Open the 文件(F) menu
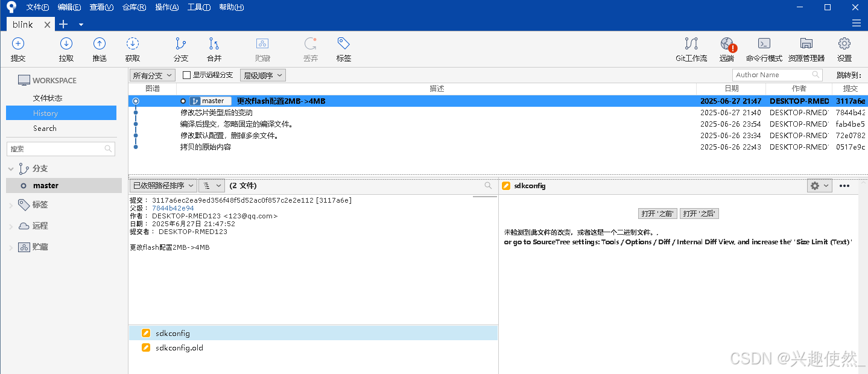 tap(38, 7)
